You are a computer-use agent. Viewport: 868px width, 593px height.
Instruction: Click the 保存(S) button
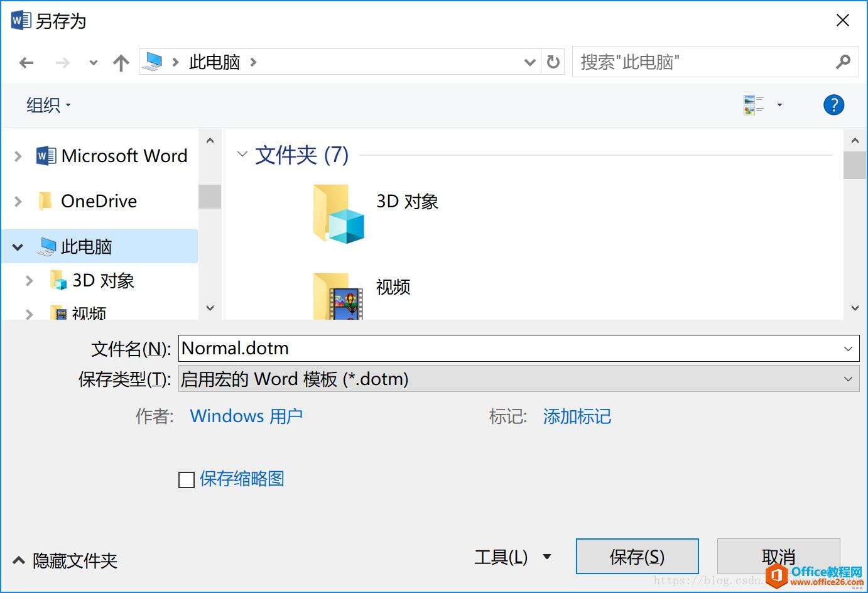(637, 556)
